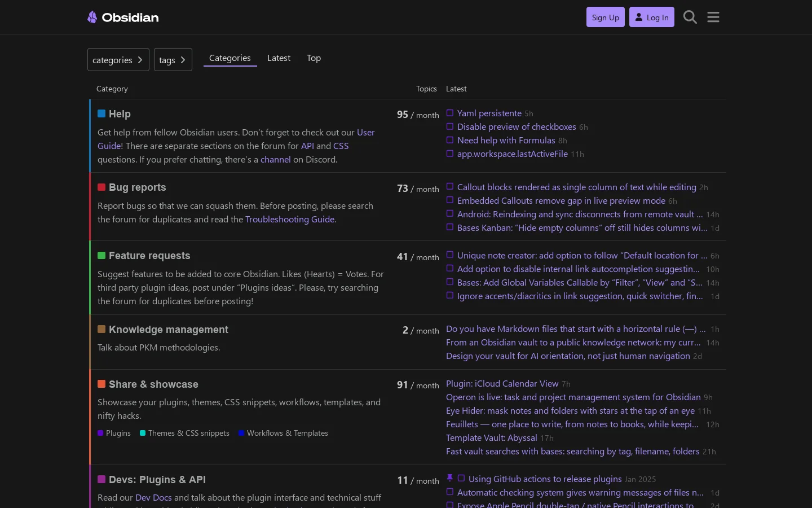Viewport: 812px width, 508px height.
Task: Open the tags dropdown filter
Action: [x=173, y=60]
